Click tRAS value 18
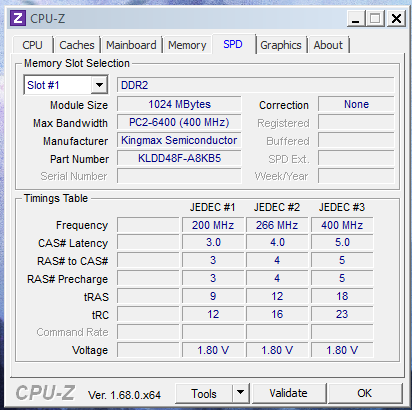Image resolution: width=412 pixels, height=410 pixels. click(342, 296)
